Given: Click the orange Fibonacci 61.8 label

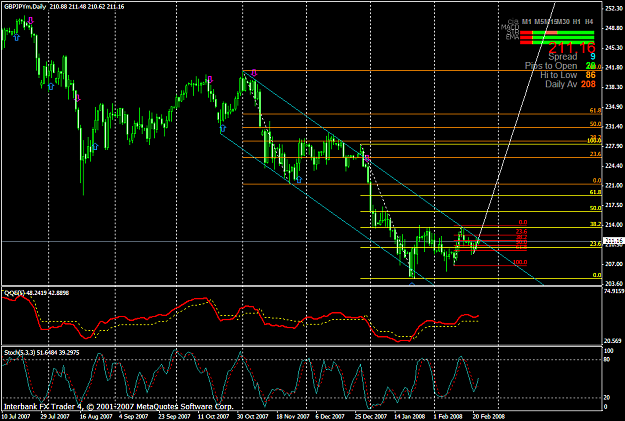Looking at the screenshot, I should point(596,111).
